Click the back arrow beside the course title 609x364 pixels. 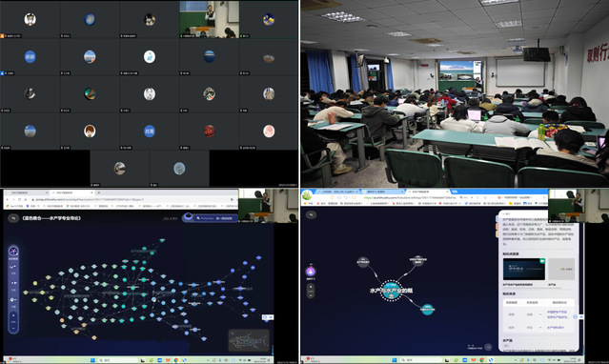click(13, 218)
